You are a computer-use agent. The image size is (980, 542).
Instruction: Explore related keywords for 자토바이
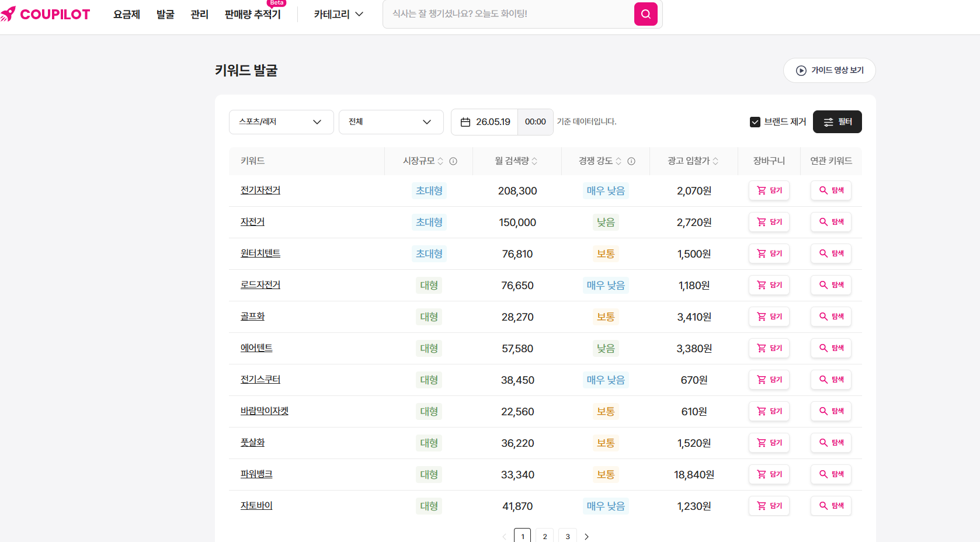831,506
